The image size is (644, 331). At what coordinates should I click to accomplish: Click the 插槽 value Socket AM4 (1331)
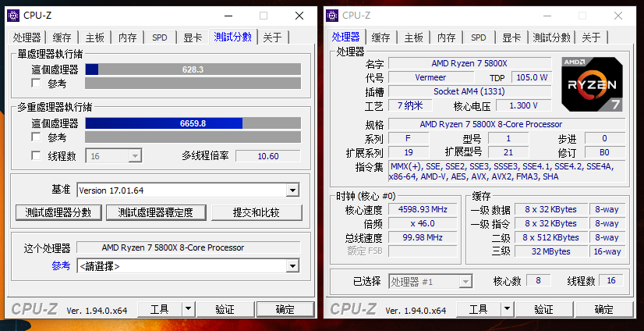click(470, 91)
